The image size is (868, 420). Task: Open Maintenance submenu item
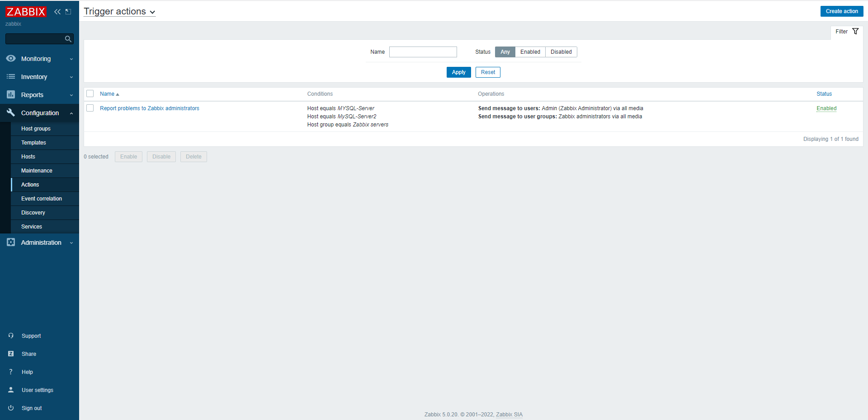pyautogui.click(x=45, y=171)
